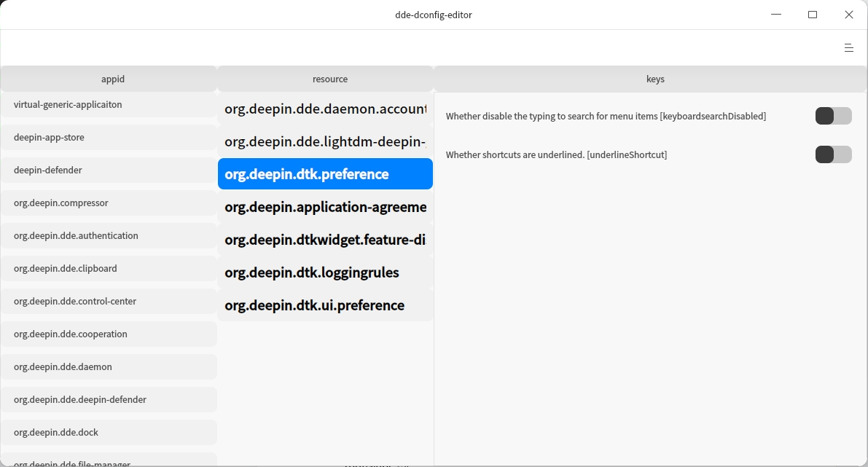
Task: Open the hamburger main menu icon
Action: tap(848, 48)
